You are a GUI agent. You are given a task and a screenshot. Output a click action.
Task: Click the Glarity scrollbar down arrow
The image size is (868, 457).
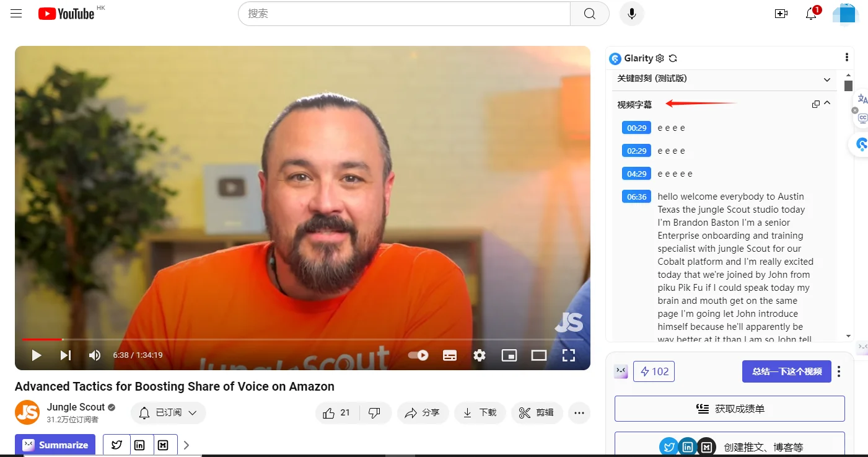(x=848, y=336)
